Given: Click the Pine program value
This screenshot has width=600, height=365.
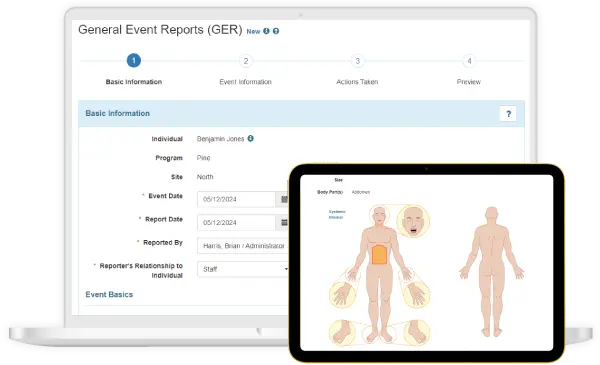Looking at the screenshot, I should 203,158.
